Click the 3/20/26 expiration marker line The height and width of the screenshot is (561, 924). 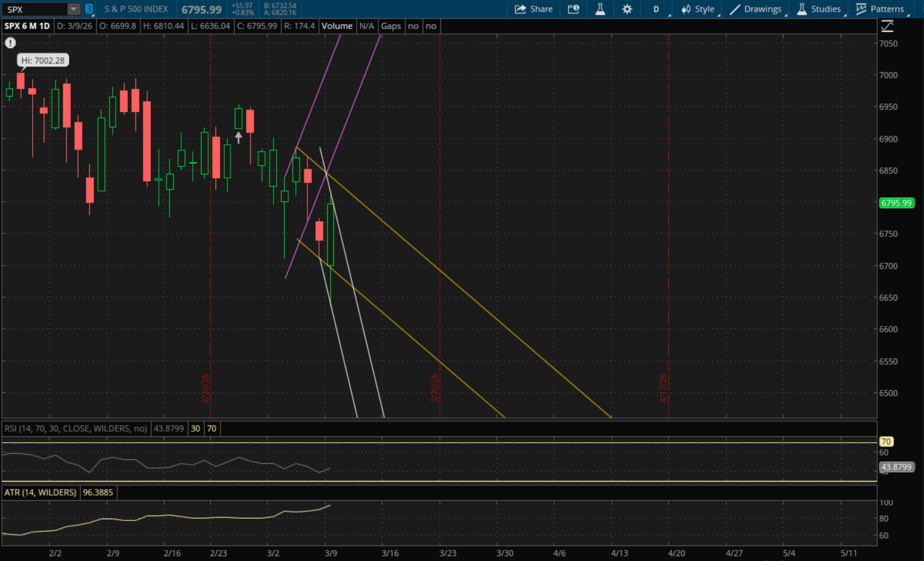(x=439, y=246)
